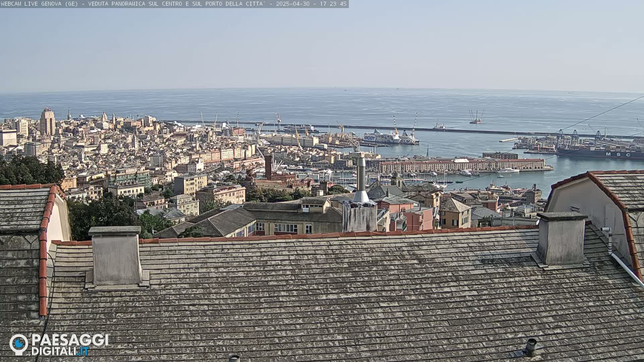Click the red brick tower in center

pos(268,167)
